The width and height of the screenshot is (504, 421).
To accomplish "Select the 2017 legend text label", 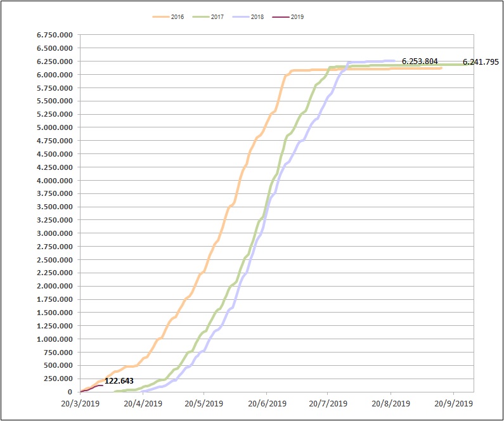I will click(x=217, y=17).
